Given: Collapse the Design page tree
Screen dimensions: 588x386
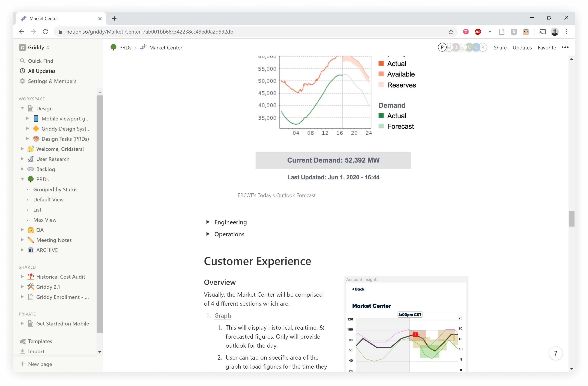Looking at the screenshot, I should tap(22, 108).
